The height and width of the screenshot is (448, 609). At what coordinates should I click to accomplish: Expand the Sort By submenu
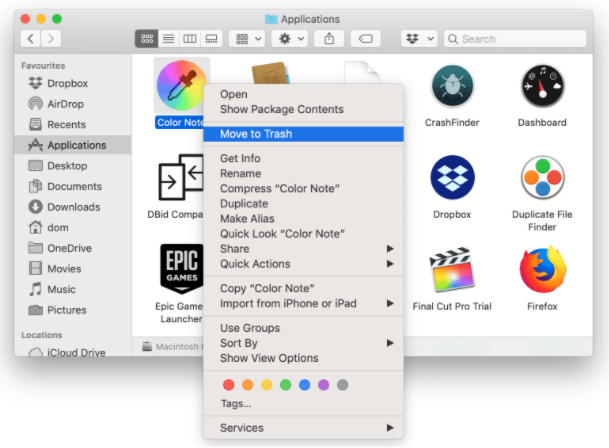(x=303, y=343)
